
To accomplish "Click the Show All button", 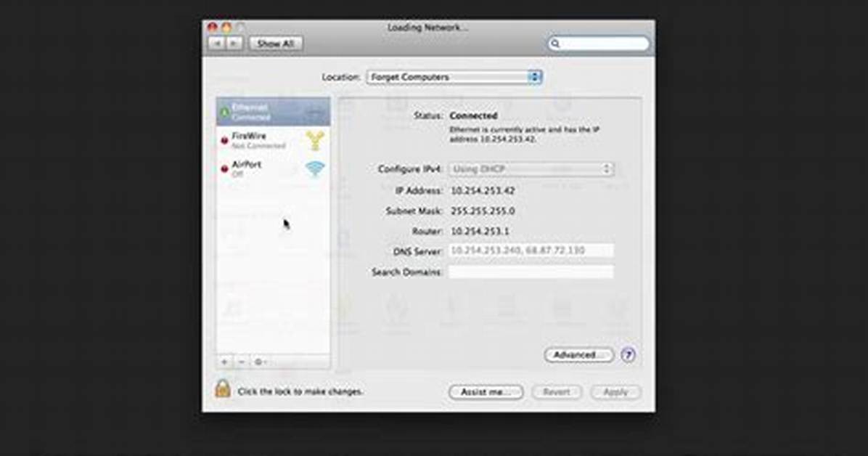I will pos(276,44).
